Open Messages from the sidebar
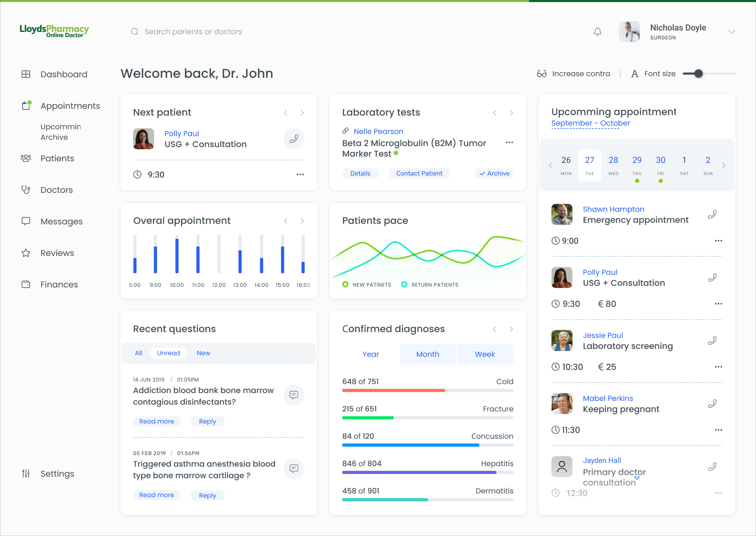756x536 pixels. (x=61, y=221)
